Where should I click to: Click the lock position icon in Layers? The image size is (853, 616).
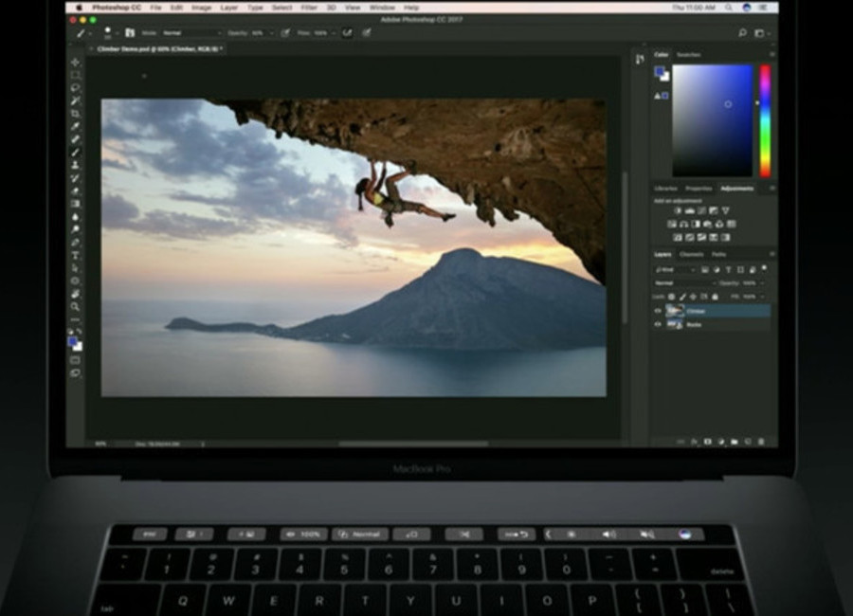pyautogui.click(x=693, y=297)
